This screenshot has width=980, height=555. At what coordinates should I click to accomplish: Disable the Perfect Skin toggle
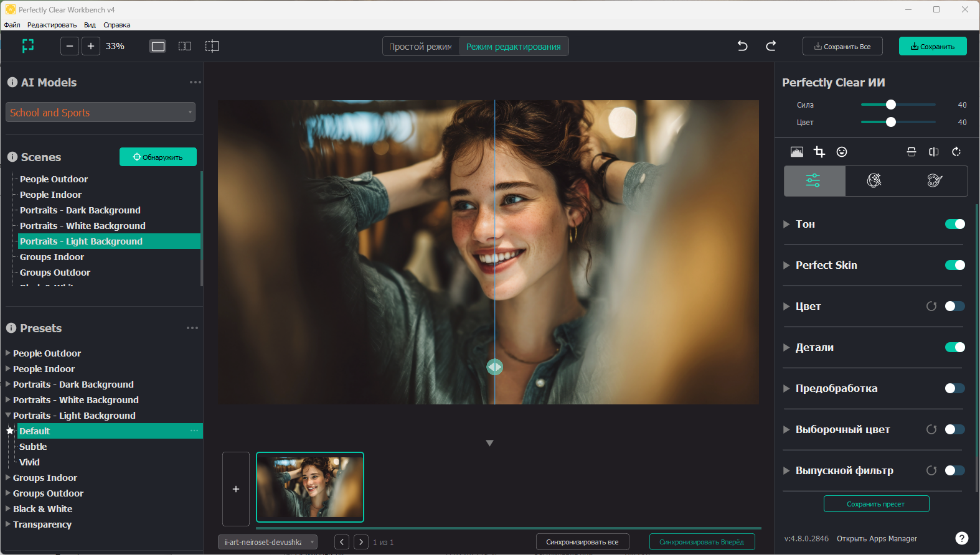954,265
